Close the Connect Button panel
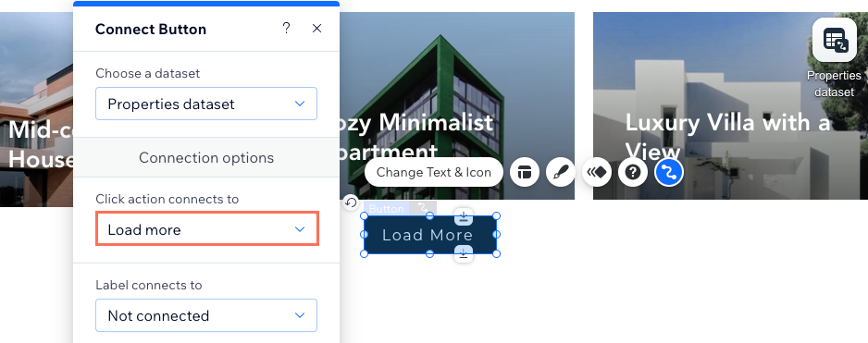The width and height of the screenshot is (868, 343). pos(316,29)
